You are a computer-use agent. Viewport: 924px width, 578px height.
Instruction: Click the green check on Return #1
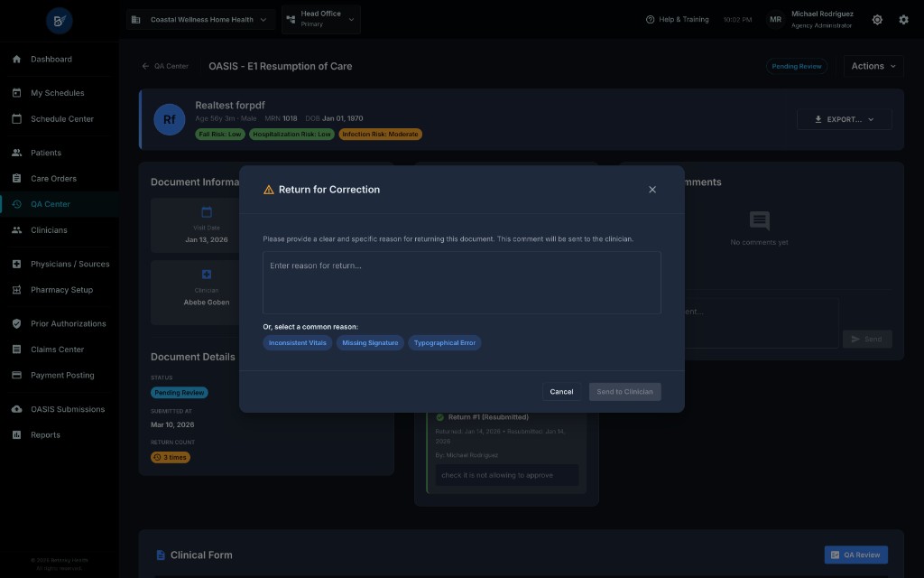click(439, 417)
